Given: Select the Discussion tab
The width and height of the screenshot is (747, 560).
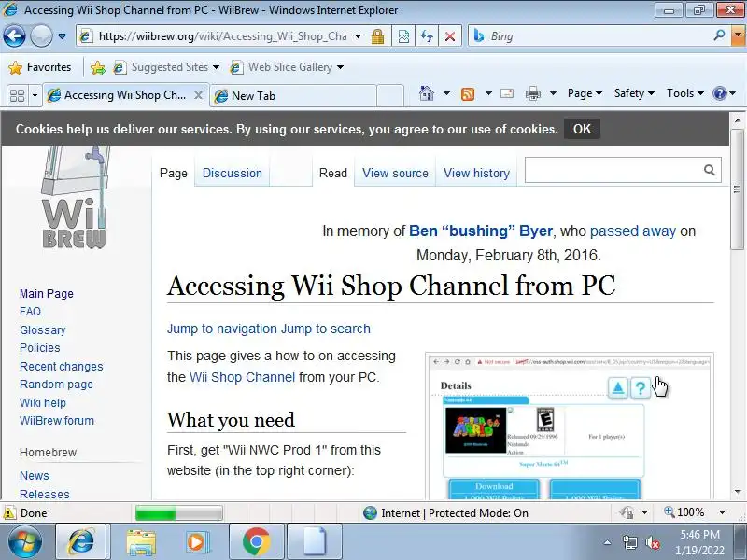Looking at the screenshot, I should (x=232, y=173).
